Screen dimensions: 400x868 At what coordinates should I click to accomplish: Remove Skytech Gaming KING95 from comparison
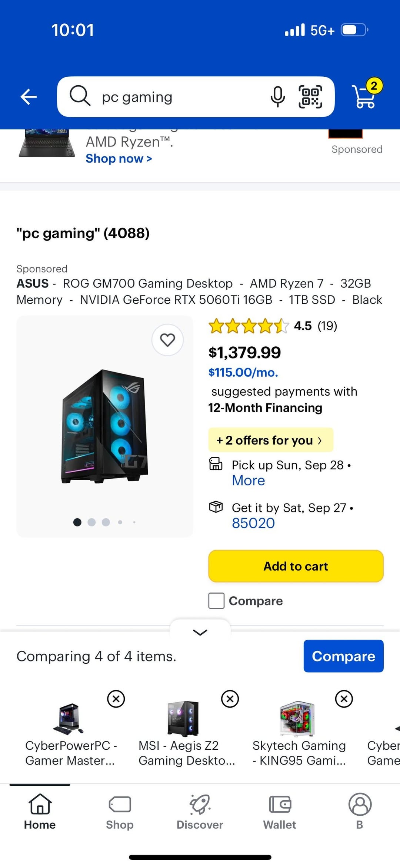coord(344,699)
